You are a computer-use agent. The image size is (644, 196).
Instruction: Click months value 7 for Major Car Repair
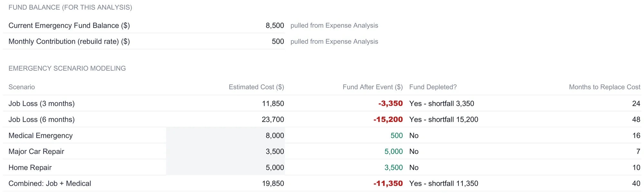tap(638, 151)
